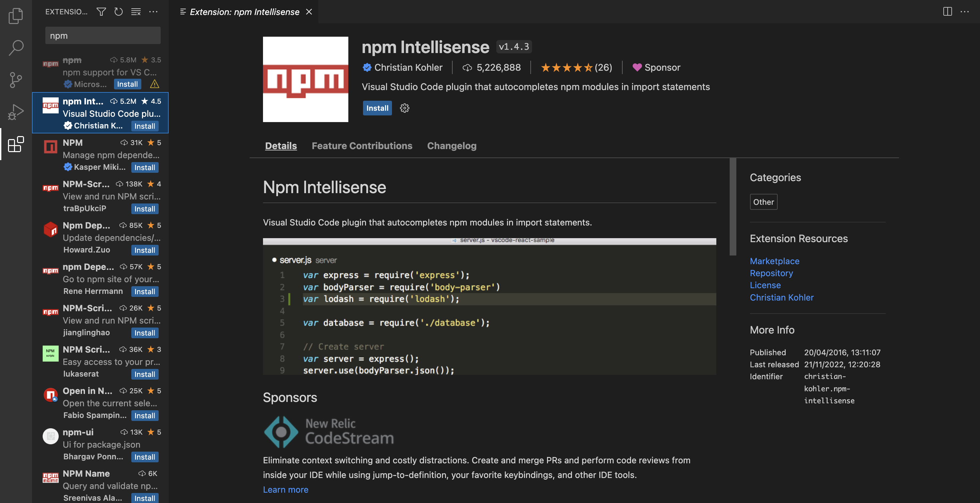Select NPM-Script 138K downloads list entry
Screen dimensions: 980x503
(100, 196)
